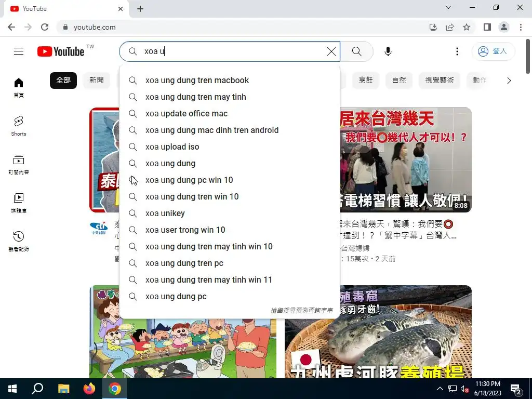The image size is (532, 399).
Task: Select the 視覺藝術 filter chip
Action: pos(440,81)
